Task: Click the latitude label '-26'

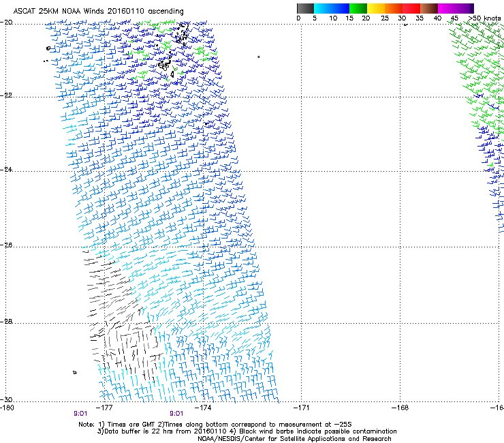Action: 6,245
